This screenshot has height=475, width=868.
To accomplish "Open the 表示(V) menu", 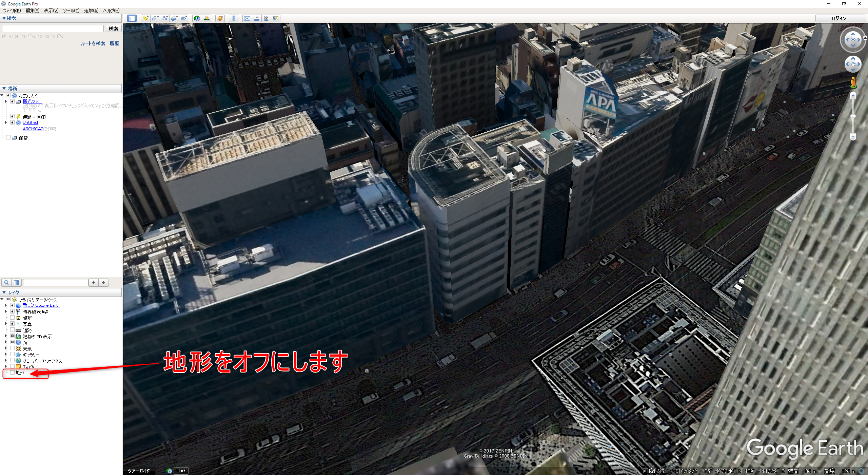I will coord(51,11).
